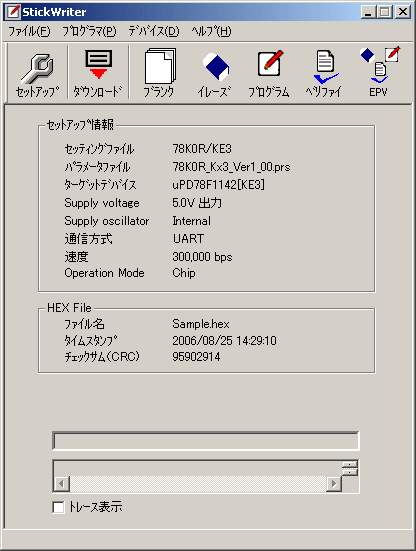Click the ターゲットデバイス label
416x551 pixels.
100,184
